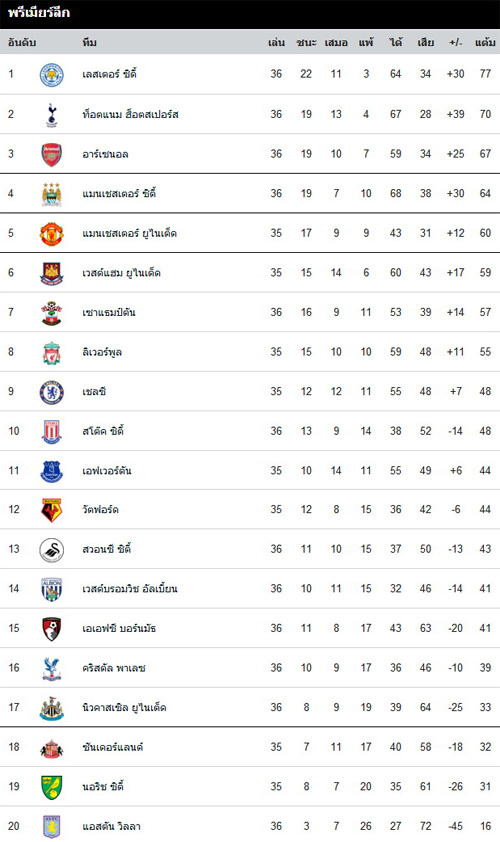This screenshot has width=500, height=842.
Task: Click the Tottenham Hotspur cockerel crest
Action: click(52, 114)
